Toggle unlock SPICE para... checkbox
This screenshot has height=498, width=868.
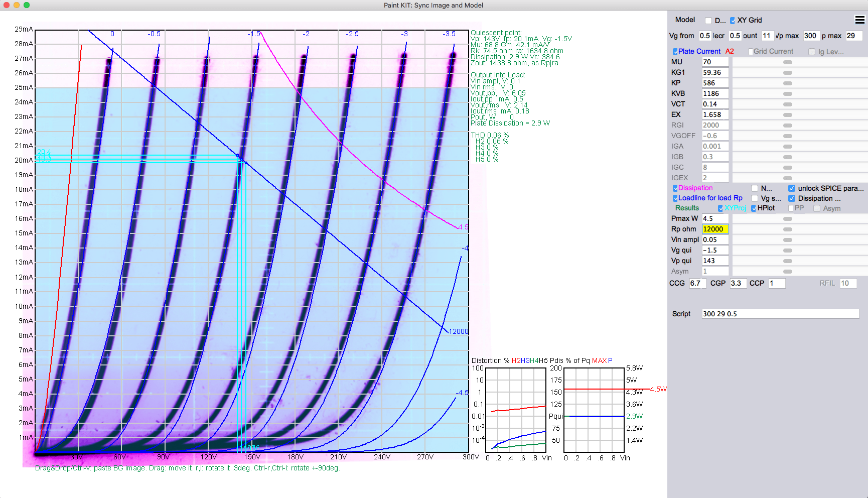point(792,188)
